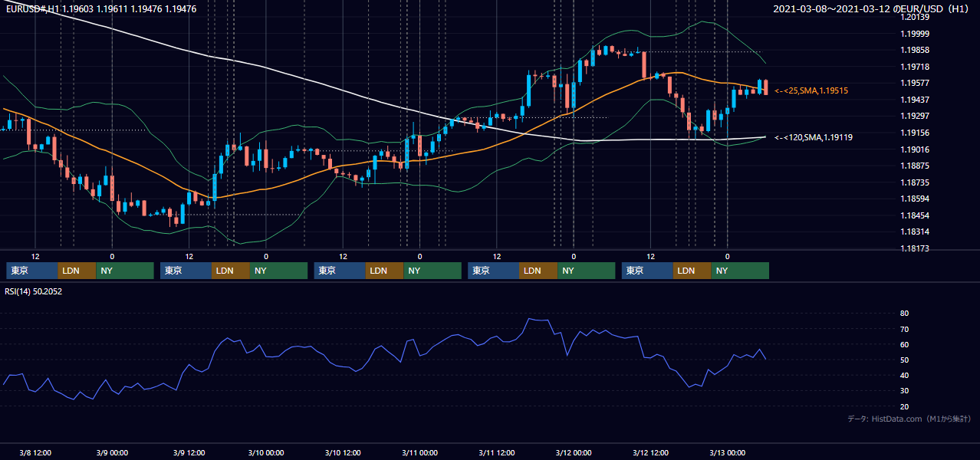Viewport: 980px width, 460px height.
Task: Click the NY session block for 3/8
Action: click(x=125, y=271)
